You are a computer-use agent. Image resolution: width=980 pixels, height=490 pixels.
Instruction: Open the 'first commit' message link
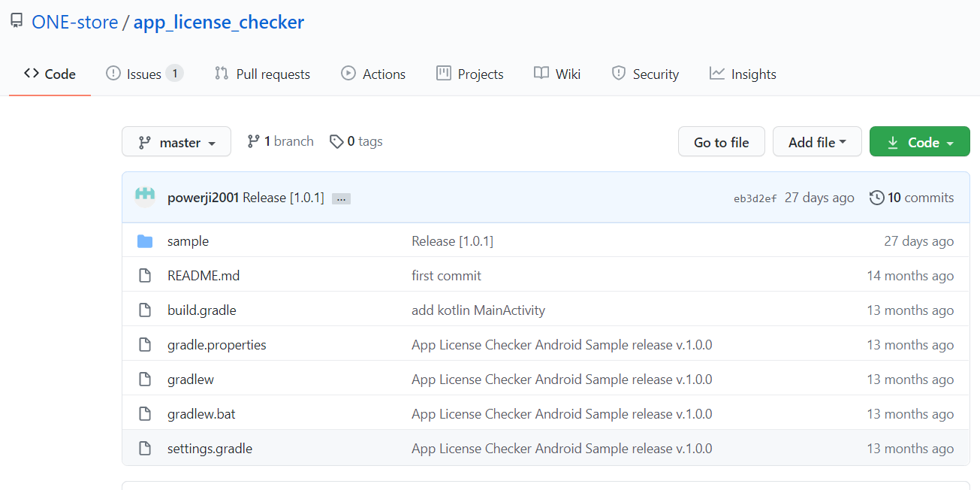coord(447,276)
